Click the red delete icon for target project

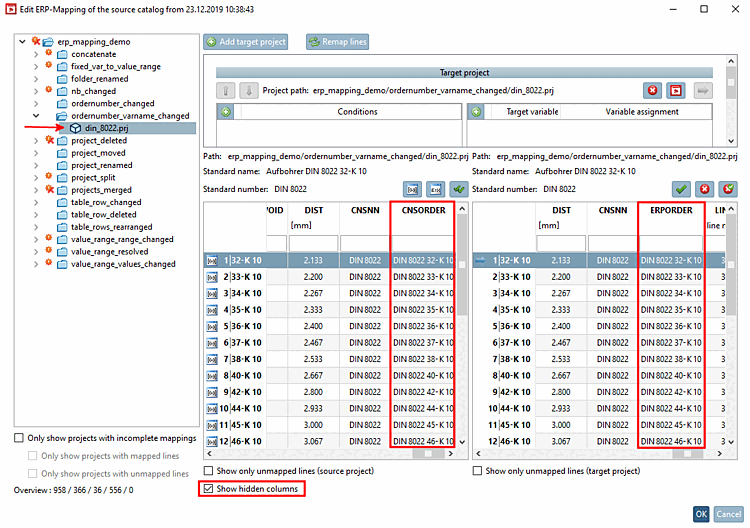(652, 90)
